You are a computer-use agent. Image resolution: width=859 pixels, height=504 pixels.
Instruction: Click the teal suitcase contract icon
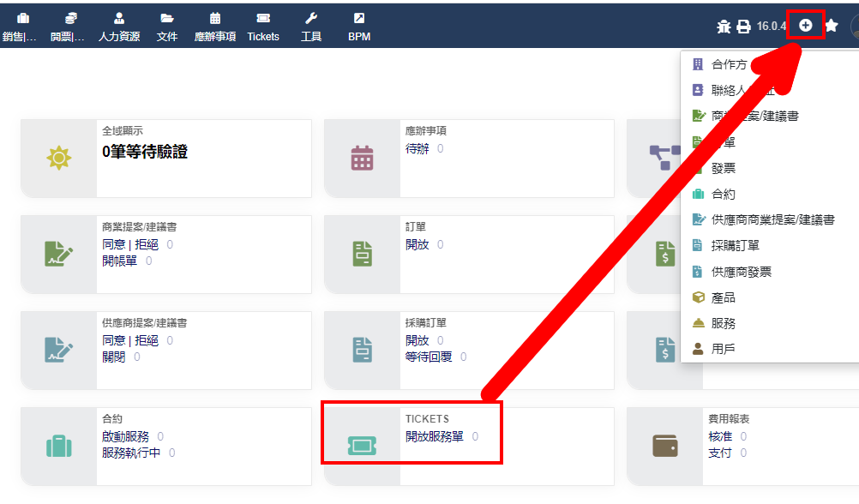(x=58, y=446)
